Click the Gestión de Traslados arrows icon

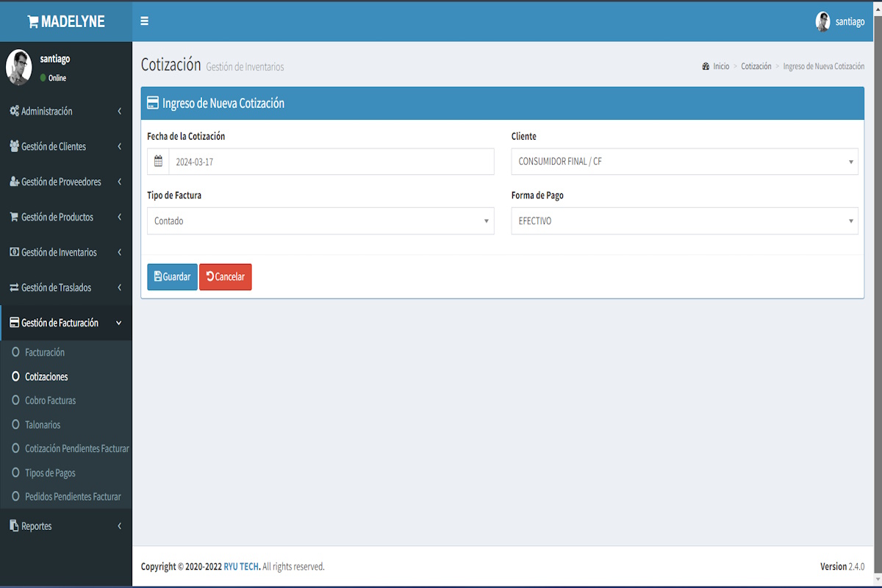pos(14,287)
